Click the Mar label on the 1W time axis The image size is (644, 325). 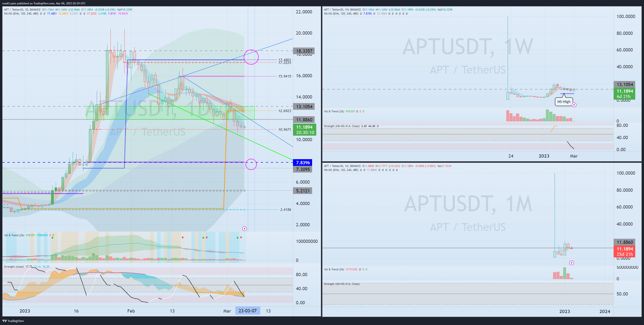click(574, 156)
